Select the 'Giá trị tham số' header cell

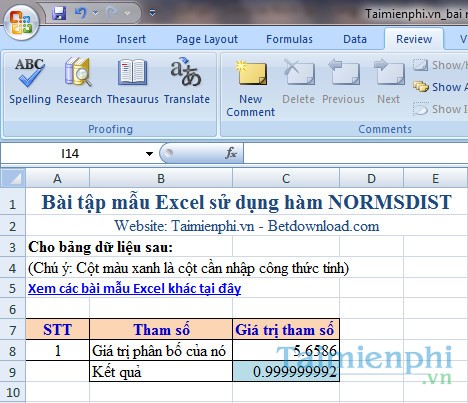[x=286, y=330]
